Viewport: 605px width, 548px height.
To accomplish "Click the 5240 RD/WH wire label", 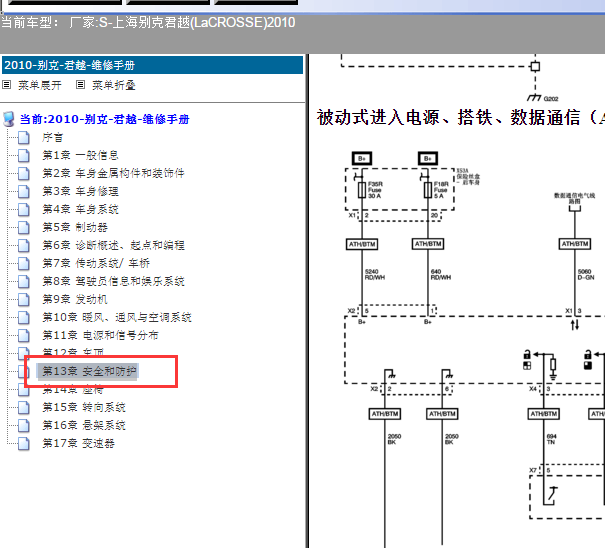I will tap(375, 274).
